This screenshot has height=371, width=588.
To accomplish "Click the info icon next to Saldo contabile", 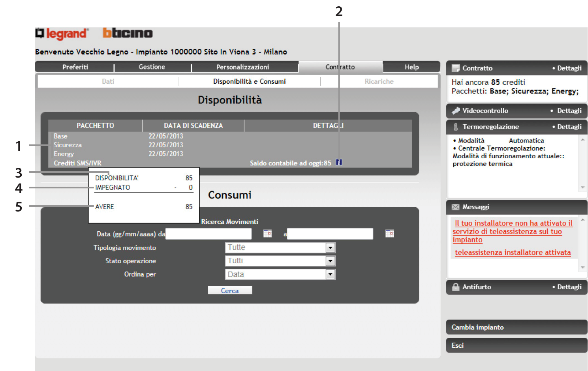I will tap(339, 162).
